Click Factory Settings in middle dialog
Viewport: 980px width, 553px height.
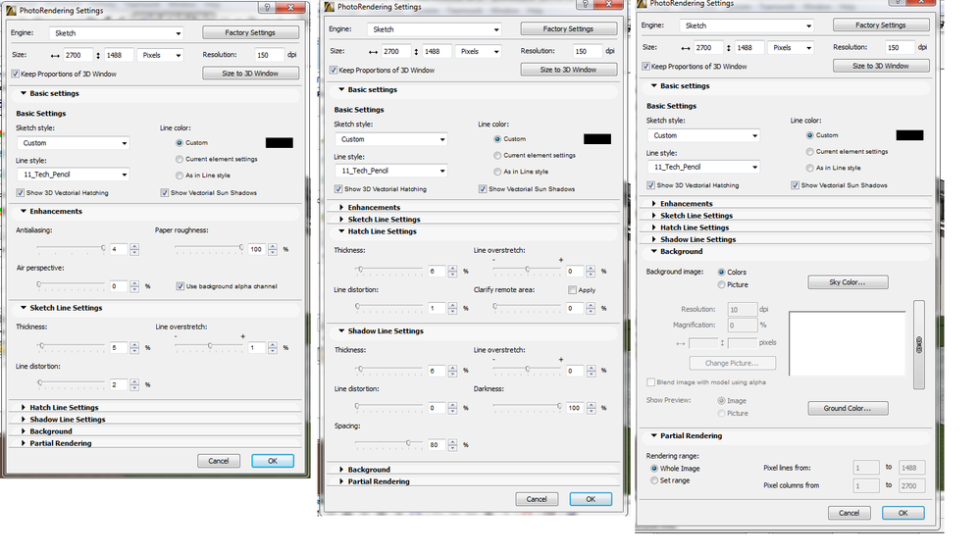[568, 28]
